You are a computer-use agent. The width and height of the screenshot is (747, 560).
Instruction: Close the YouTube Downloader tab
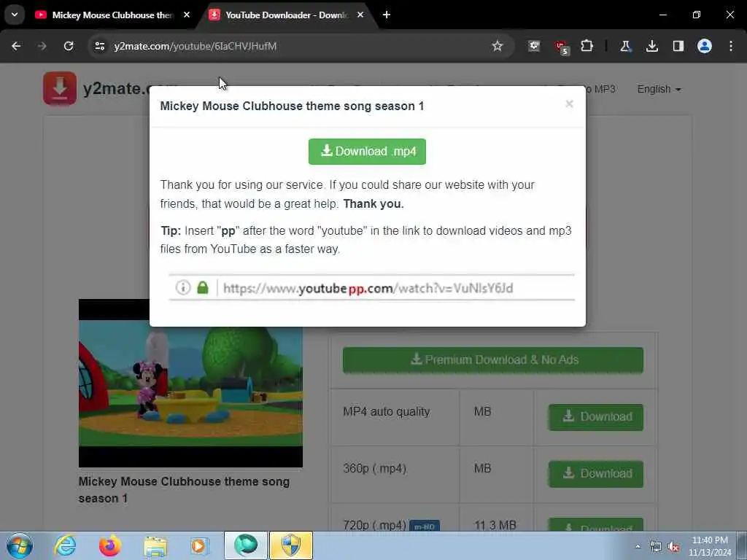pyautogui.click(x=360, y=15)
